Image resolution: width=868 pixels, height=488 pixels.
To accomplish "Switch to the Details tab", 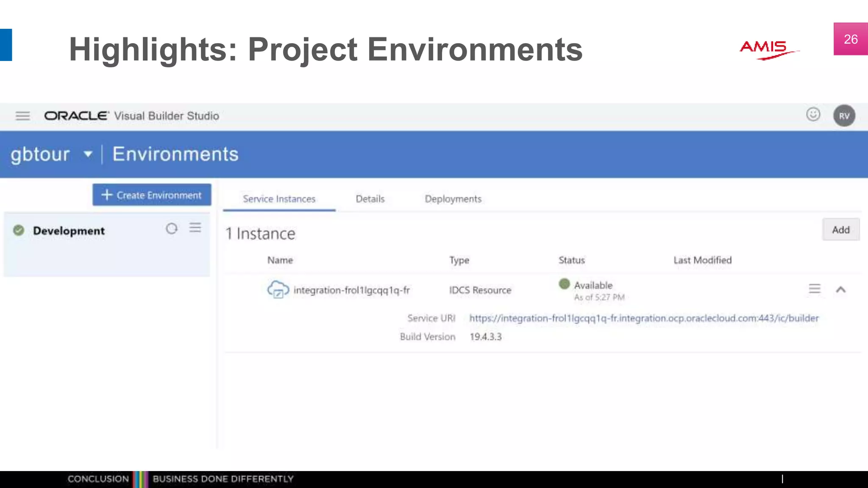I will click(370, 199).
